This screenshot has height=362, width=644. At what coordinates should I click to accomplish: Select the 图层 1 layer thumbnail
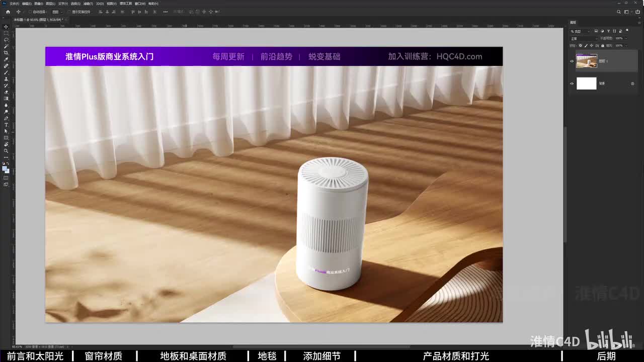[x=586, y=61]
